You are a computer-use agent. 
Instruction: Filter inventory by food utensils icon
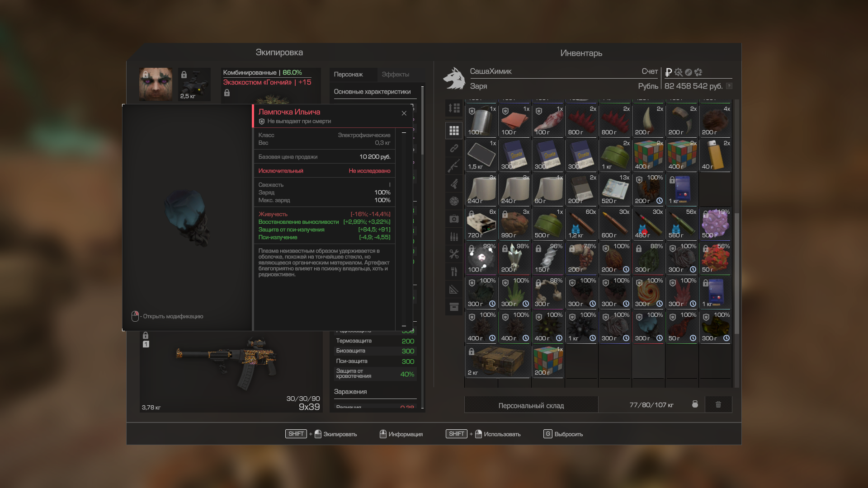[x=454, y=272]
